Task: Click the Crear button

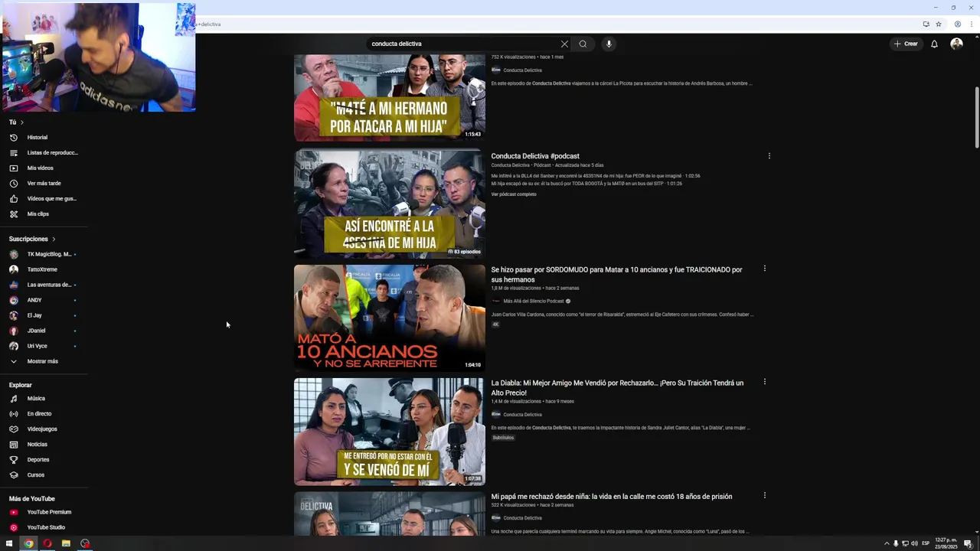Action: [x=906, y=44]
